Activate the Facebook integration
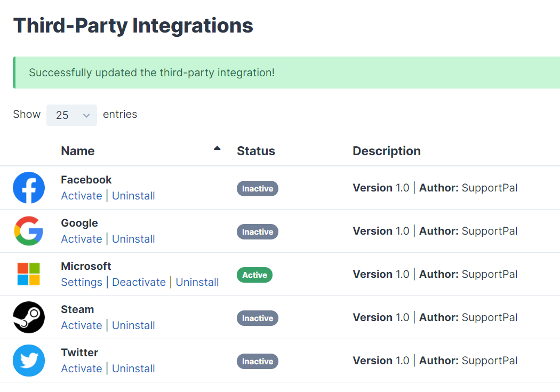This screenshot has width=560, height=392. 82,196
